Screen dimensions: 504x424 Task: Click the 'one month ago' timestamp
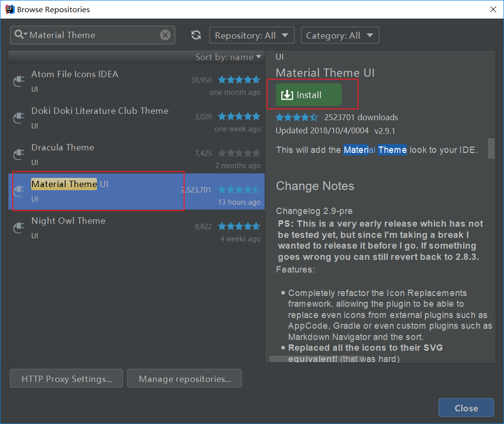[x=235, y=92]
